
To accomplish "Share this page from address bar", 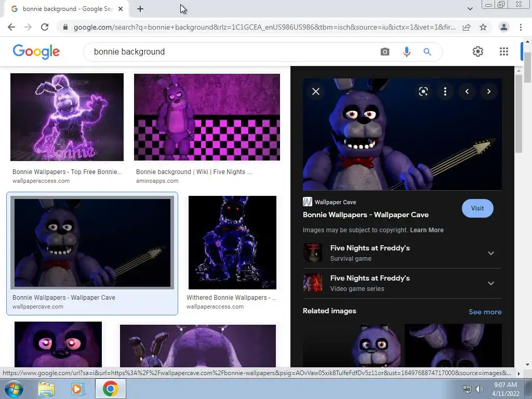I will click(x=467, y=27).
